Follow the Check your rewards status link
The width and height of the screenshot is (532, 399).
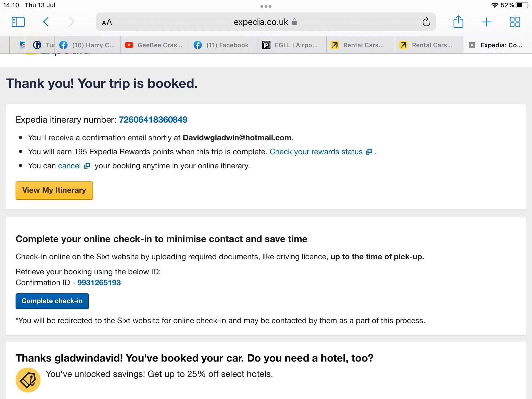tap(316, 152)
